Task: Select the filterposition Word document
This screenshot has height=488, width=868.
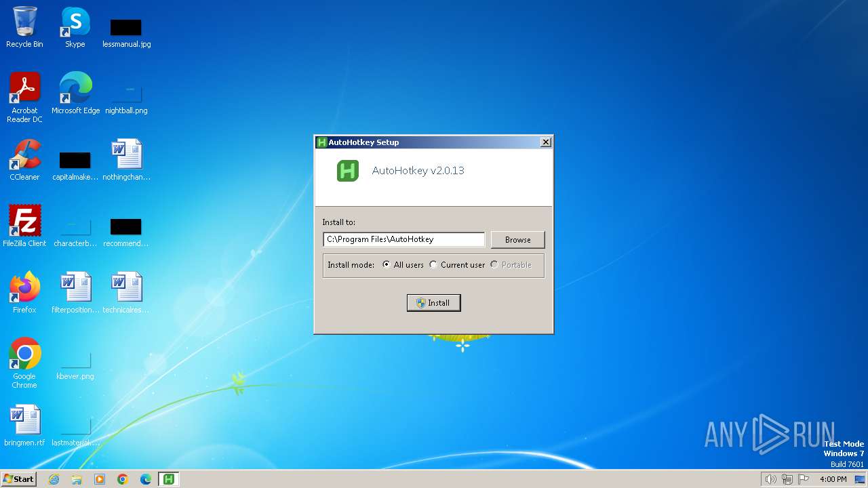Action: click(x=75, y=293)
